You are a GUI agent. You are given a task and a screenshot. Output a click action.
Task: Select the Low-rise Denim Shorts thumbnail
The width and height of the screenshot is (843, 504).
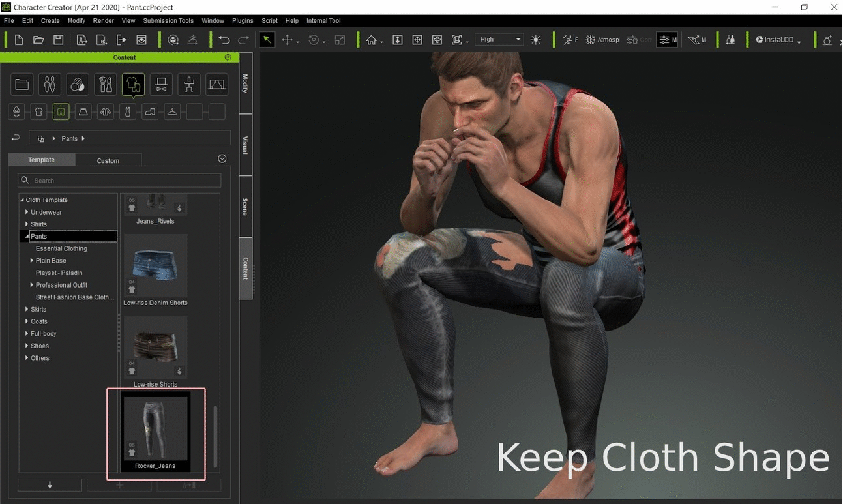click(155, 266)
